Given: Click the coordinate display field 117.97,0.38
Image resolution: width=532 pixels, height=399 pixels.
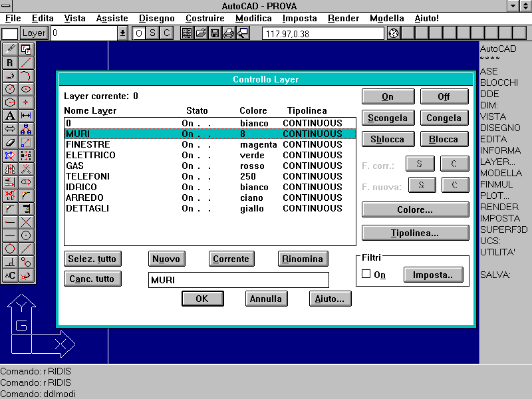Looking at the screenshot, I should (x=323, y=34).
